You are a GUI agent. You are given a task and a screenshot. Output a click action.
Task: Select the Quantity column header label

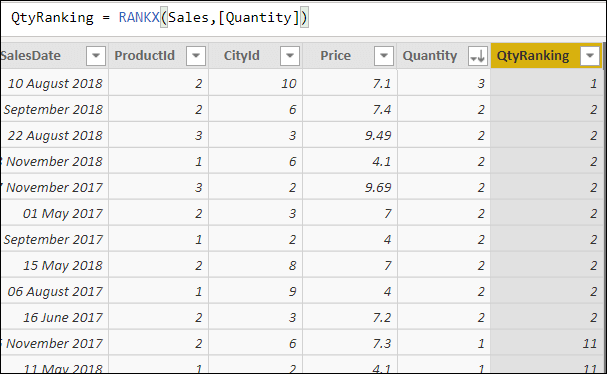point(430,56)
